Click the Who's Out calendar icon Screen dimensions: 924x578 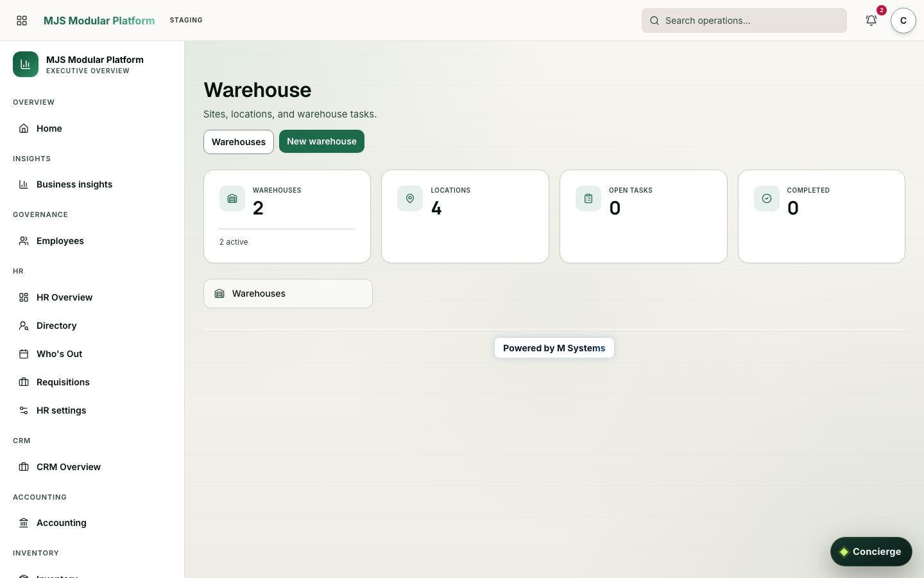[x=24, y=354]
